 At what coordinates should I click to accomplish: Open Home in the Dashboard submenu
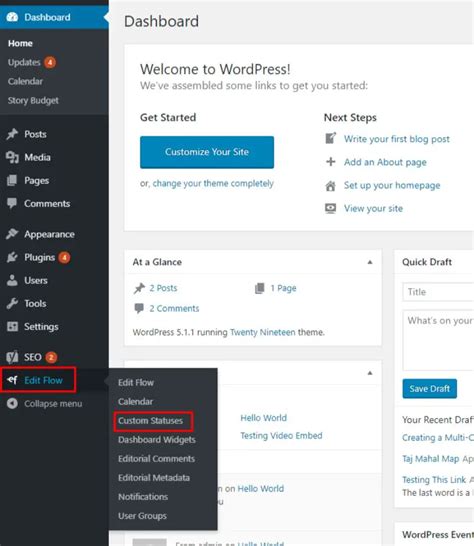coord(20,44)
